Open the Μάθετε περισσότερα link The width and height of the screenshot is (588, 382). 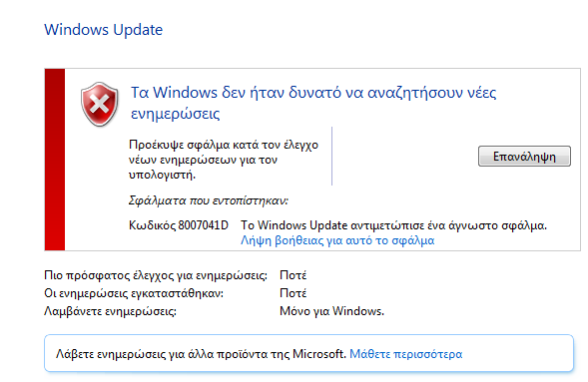[x=405, y=354]
